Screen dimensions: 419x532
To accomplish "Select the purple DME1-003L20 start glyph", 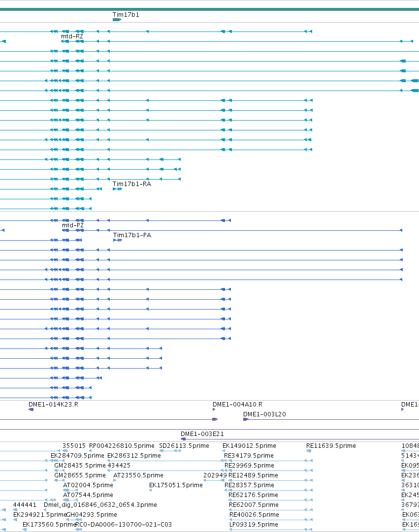I will pos(246,419).
